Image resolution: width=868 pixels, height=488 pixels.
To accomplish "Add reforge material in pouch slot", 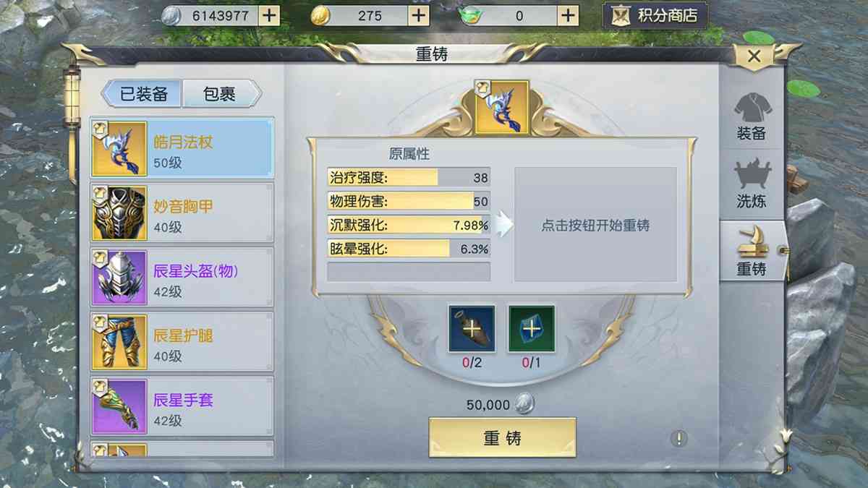I will tap(472, 328).
